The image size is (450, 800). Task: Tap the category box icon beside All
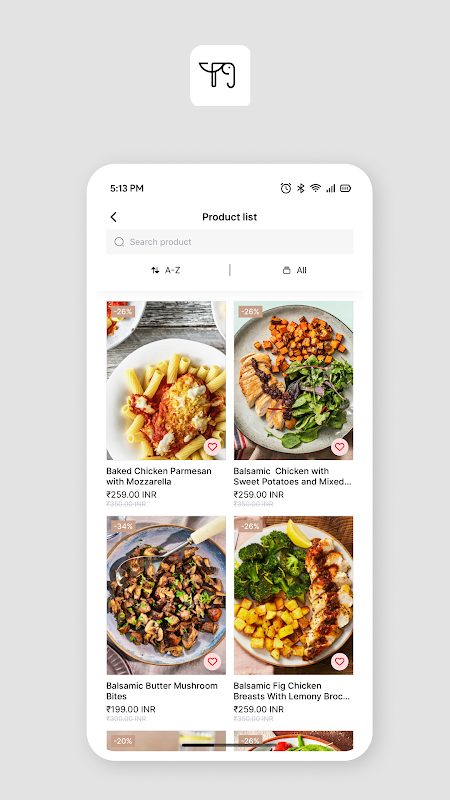coord(287,270)
